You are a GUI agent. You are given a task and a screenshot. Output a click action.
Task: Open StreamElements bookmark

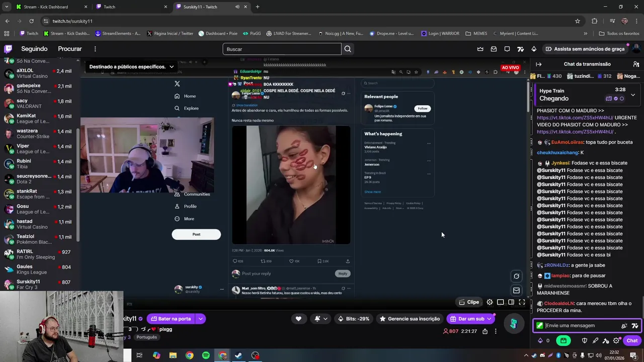click(118, 33)
